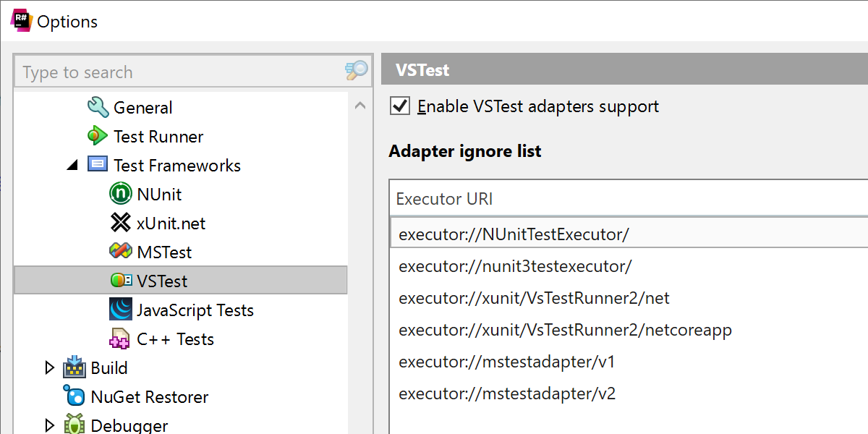
Task: Click the NuGet Restorer icon
Action: (75, 396)
